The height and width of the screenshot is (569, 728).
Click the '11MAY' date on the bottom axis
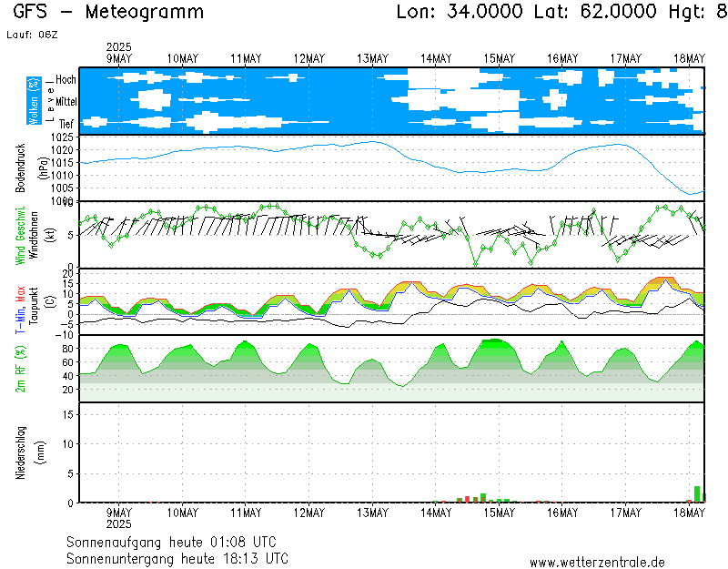tap(246, 513)
